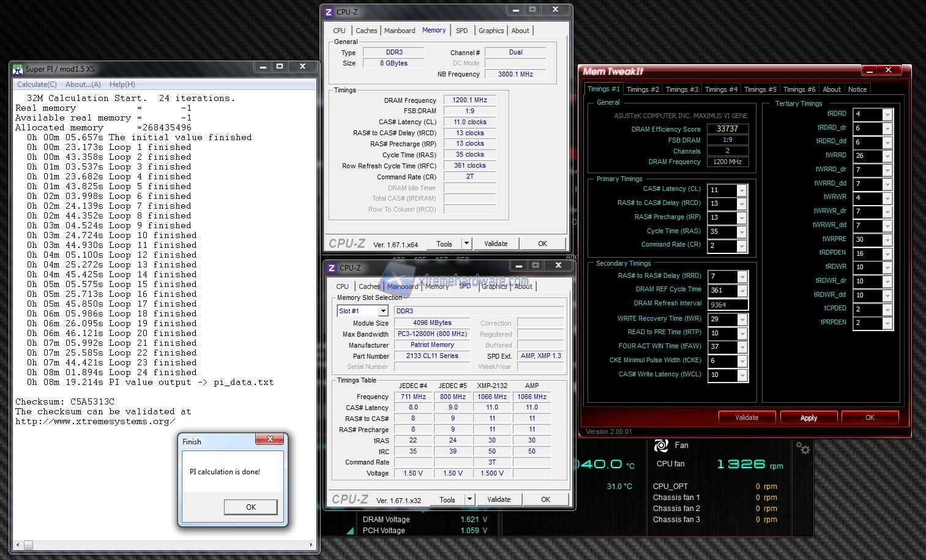Image resolution: width=926 pixels, height=560 pixels.
Task: Open the Command Rate (CR) dropdown in Mem TweakIt
Action: tap(742, 246)
